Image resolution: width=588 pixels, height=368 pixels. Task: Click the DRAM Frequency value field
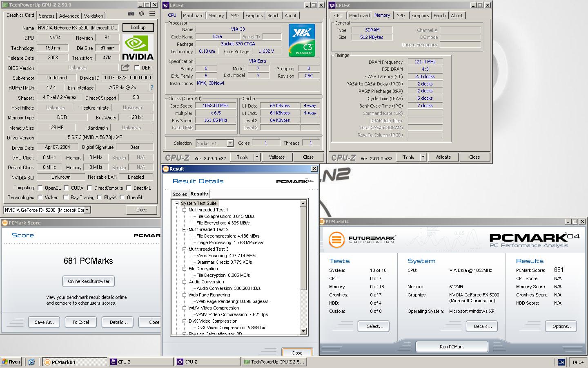click(x=425, y=62)
